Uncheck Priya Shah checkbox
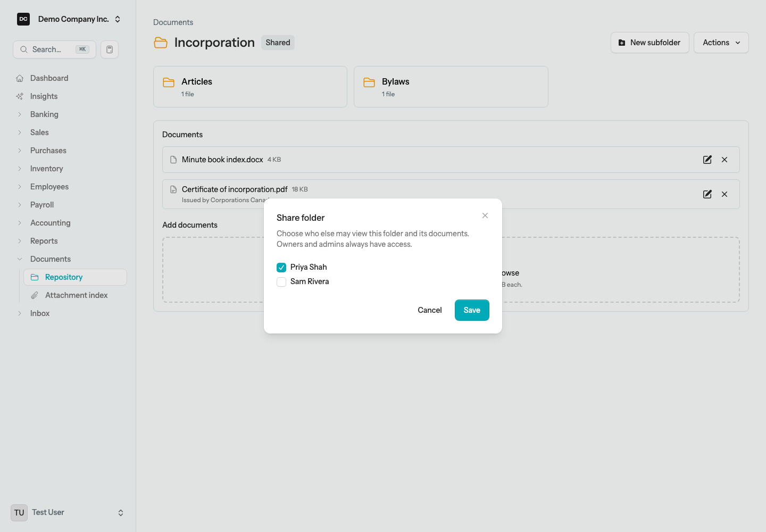 281,267
